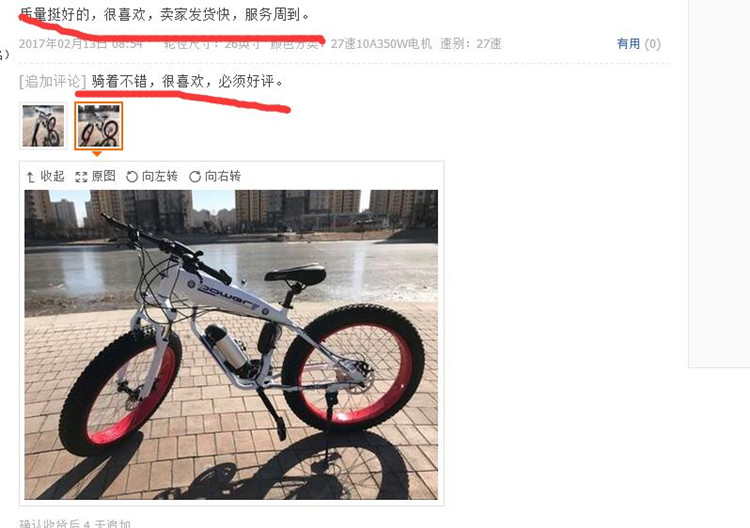Mark the review as 有用
750x528 pixels.
629,44
